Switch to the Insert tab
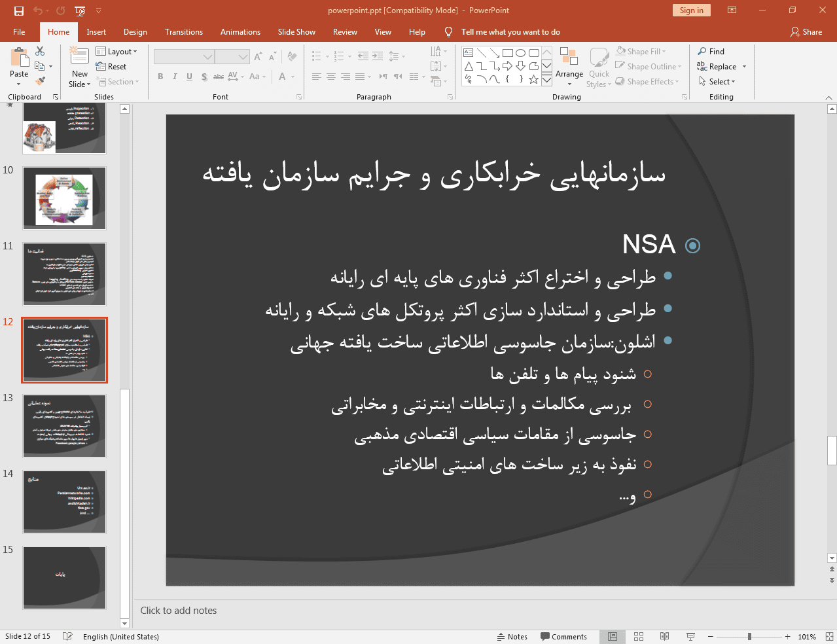Image resolution: width=837 pixels, height=644 pixels. point(96,31)
